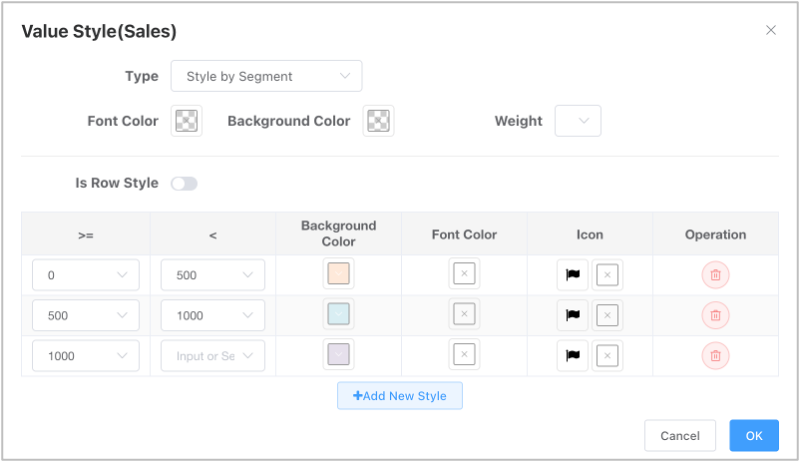The image size is (800, 462).
Task: Open the peach background color swatch
Action: click(338, 273)
